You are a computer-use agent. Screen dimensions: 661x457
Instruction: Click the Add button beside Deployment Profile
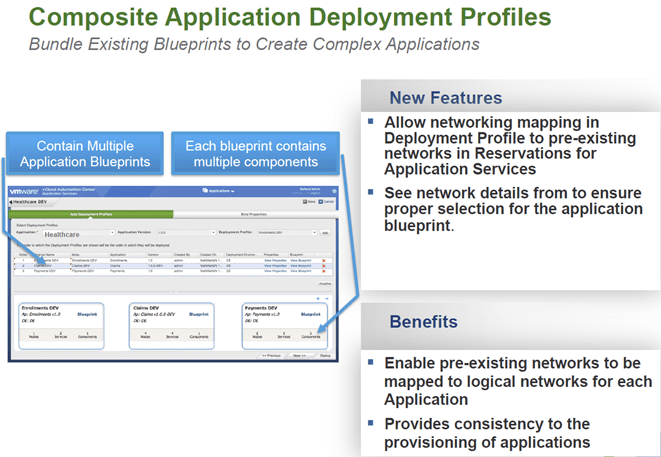[324, 232]
